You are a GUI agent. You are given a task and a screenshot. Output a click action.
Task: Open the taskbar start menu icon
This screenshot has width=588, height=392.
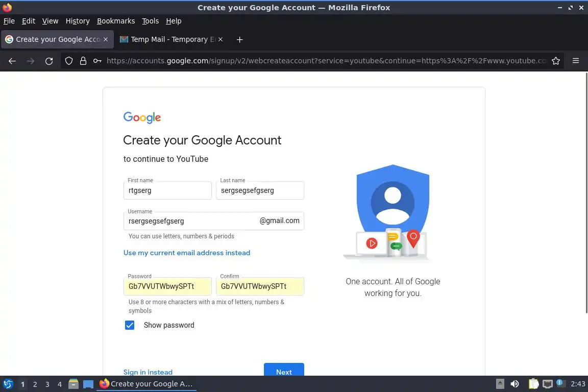8,384
